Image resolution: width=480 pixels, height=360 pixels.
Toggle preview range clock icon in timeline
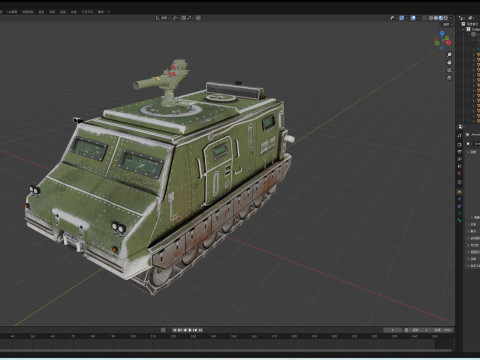click(x=406, y=330)
